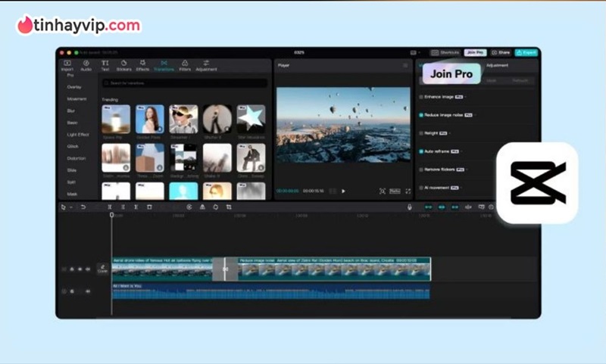This screenshot has width=606, height=364.
Task: Enable the Relight checkbox
Action: point(421,133)
